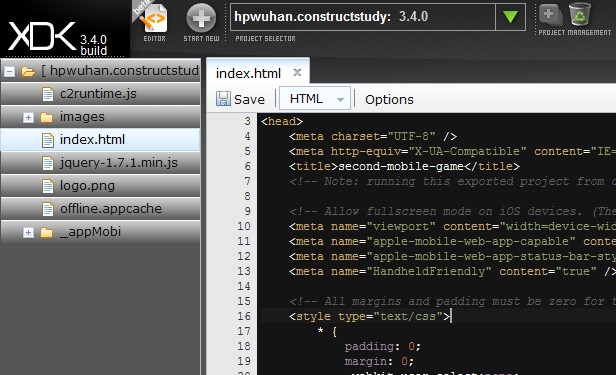Click the Start New plus icon
Image resolution: width=616 pixels, height=375 pixels.
point(201,18)
